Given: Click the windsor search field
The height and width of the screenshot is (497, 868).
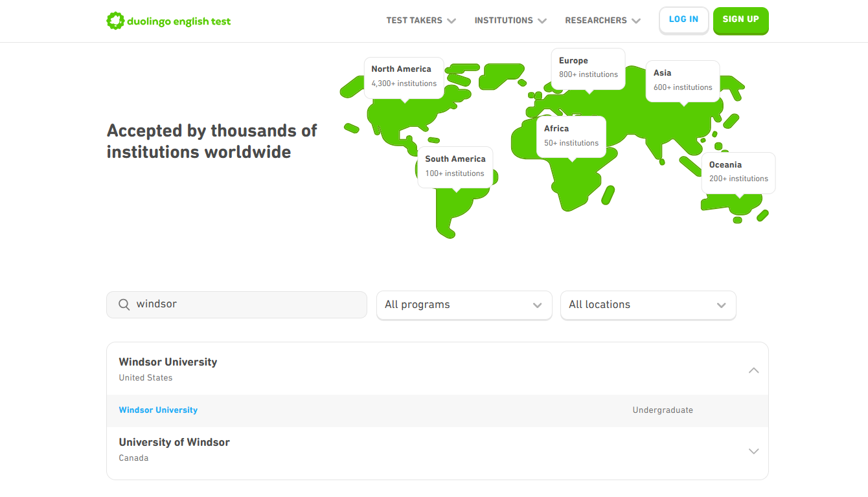Looking at the screenshot, I should pyautogui.click(x=246, y=305).
